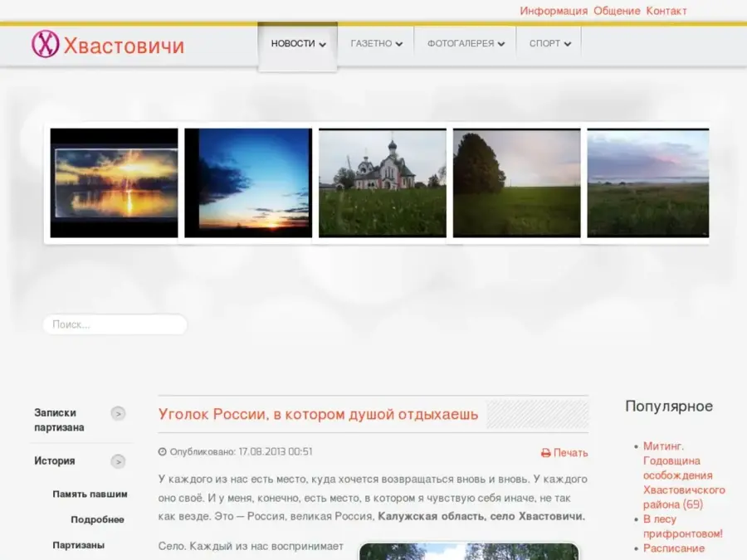
Task: Open the large tree field thumbnail
Action: [517, 183]
